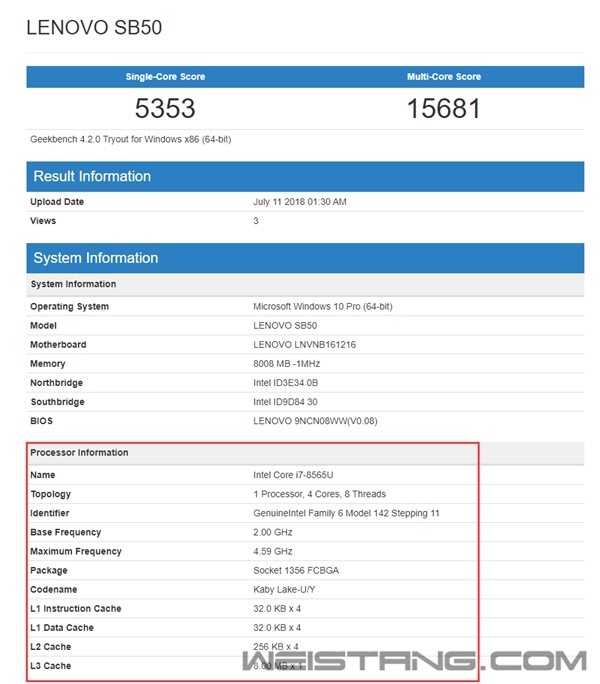Click the LENOVO LNVNB161216 motherboard value
This screenshot has height=684, width=600.
[305, 345]
